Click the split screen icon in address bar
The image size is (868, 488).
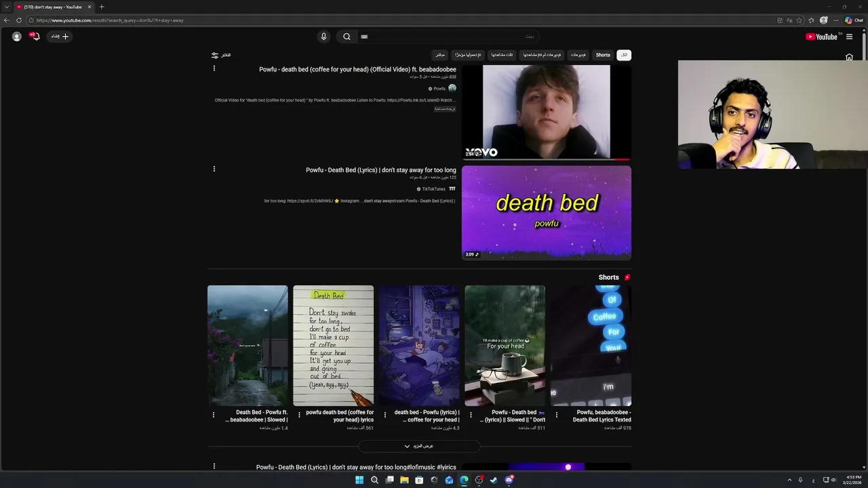[780, 20]
